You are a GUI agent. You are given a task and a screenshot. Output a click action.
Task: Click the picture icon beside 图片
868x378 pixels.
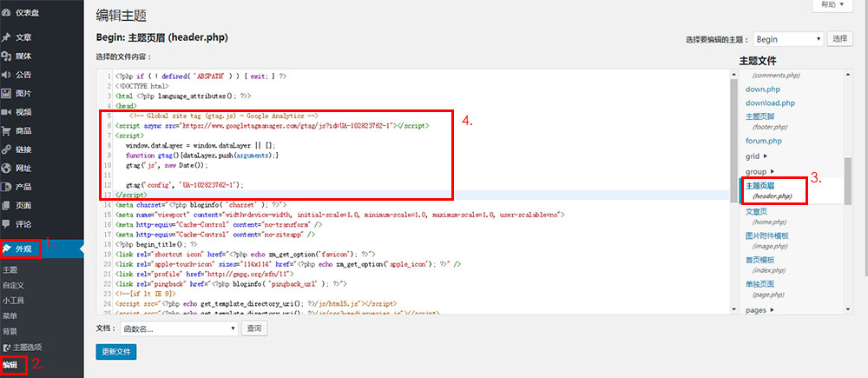point(7,94)
